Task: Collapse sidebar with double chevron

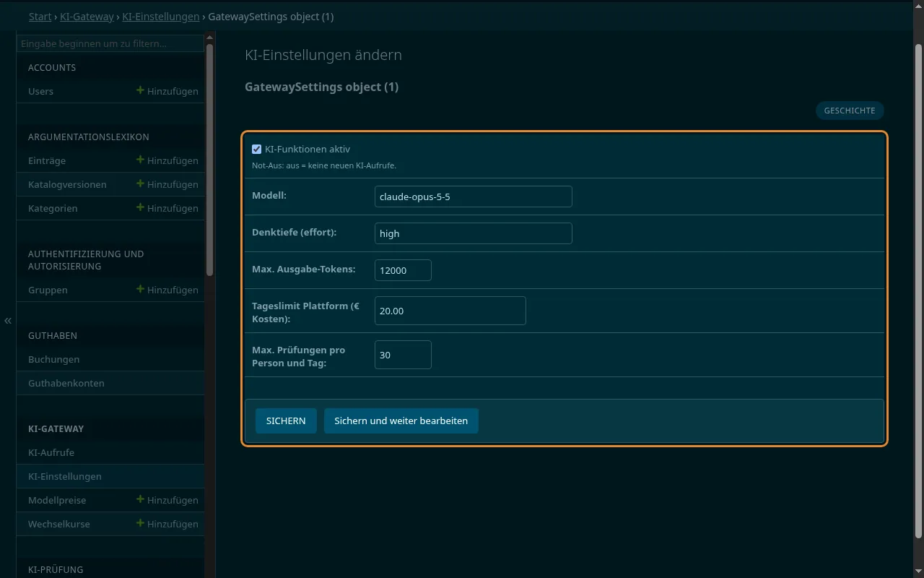Action: coord(8,320)
